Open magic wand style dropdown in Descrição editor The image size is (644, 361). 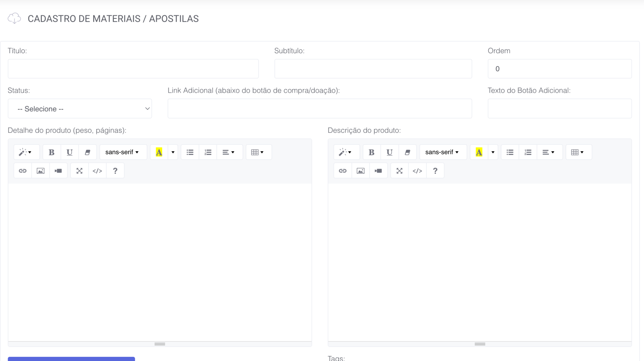345,152
